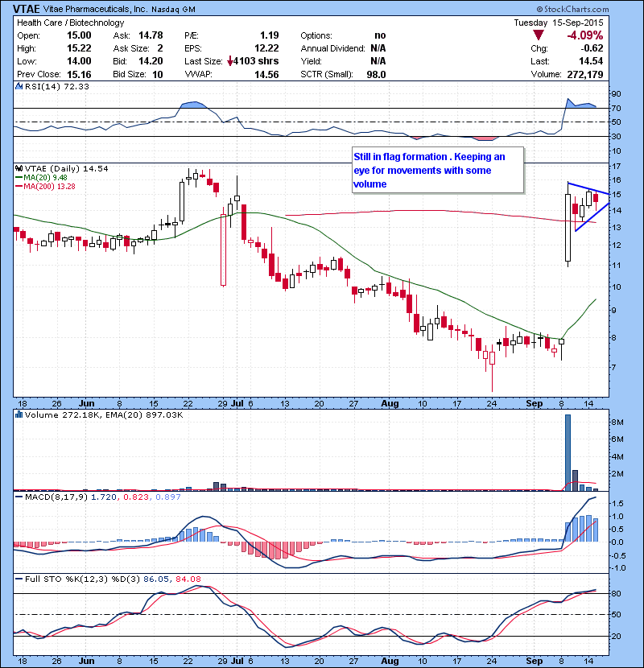Click the Options value no
Image resolution: width=644 pixels, height=668 pixels.
point(380,35)
